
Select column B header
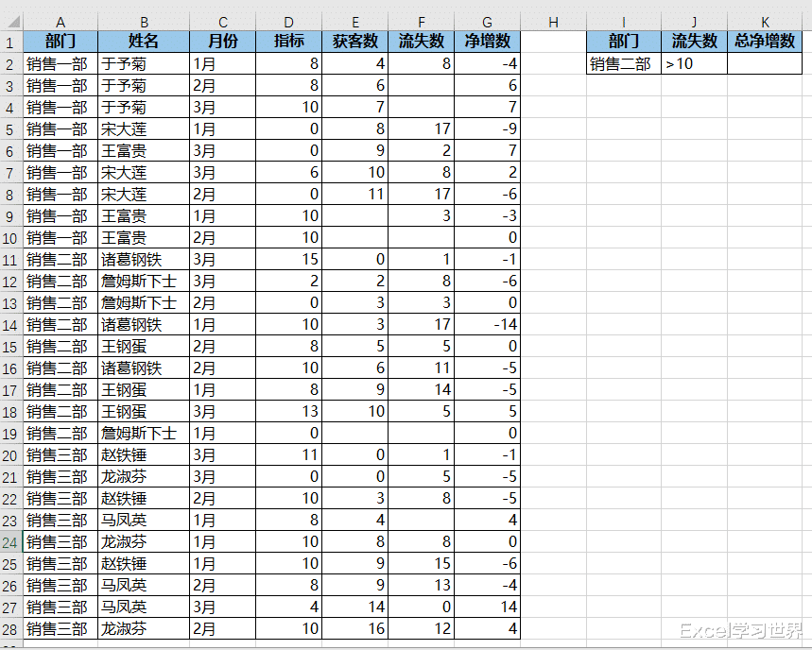click(x=144, y=23)
